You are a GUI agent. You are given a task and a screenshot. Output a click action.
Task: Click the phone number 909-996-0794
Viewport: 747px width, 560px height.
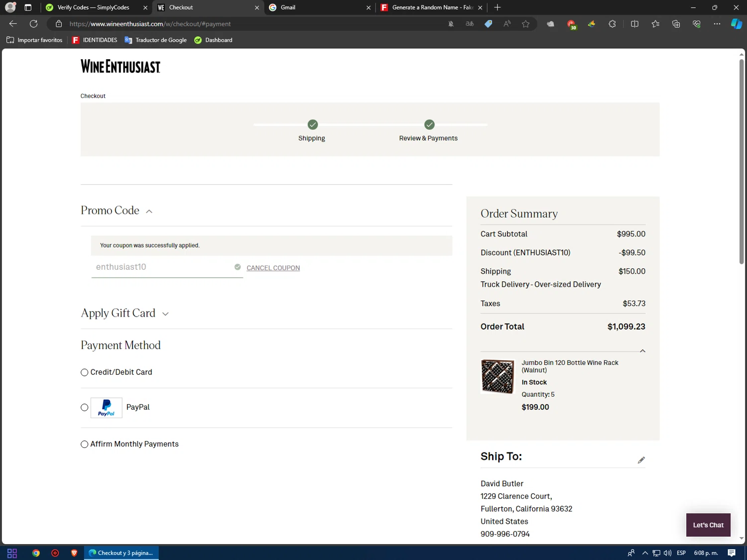click(x=505, y=534)
